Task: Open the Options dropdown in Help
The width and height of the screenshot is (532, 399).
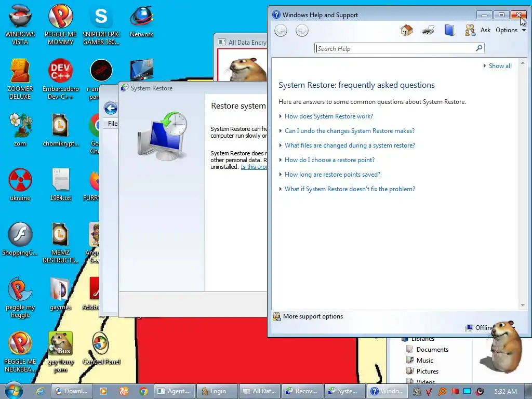Action: pyautogui.click(x=511, y=30)
